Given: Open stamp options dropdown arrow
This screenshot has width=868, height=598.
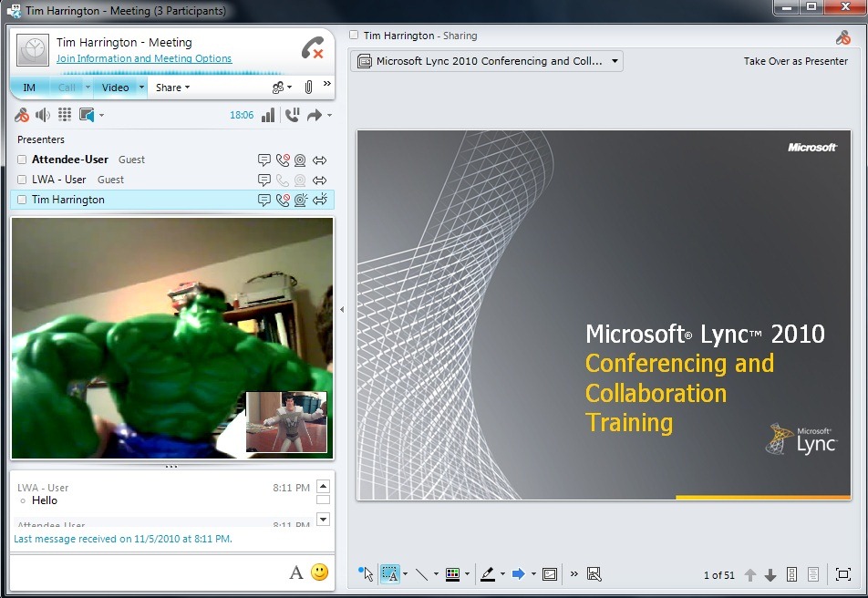Looking at the screenshot, I should tap(533, 573).
